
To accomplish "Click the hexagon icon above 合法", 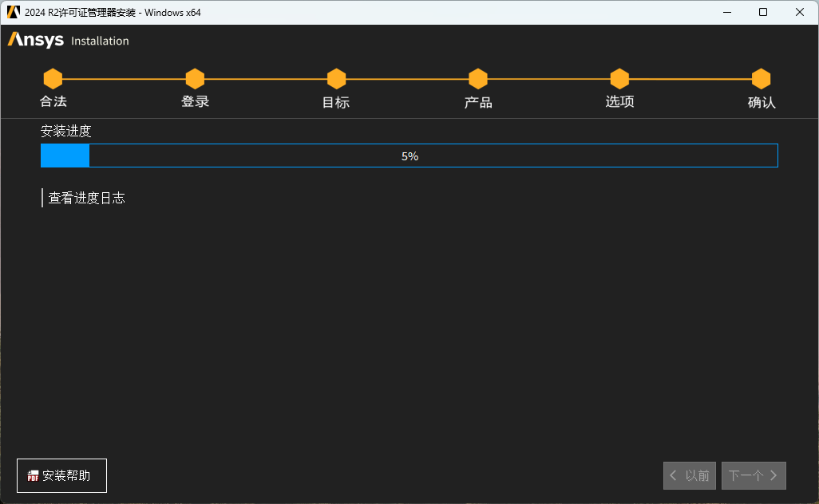I will pos(53,79).
